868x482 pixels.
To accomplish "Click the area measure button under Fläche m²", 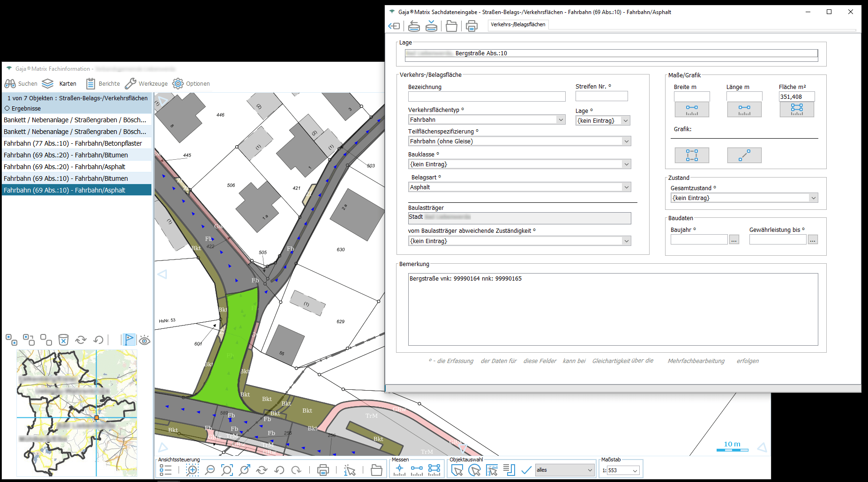I will [x=796, y=109].
